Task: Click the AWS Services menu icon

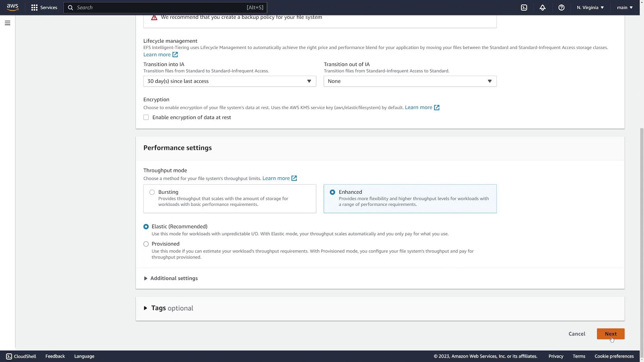Action: tap(34, 7)
